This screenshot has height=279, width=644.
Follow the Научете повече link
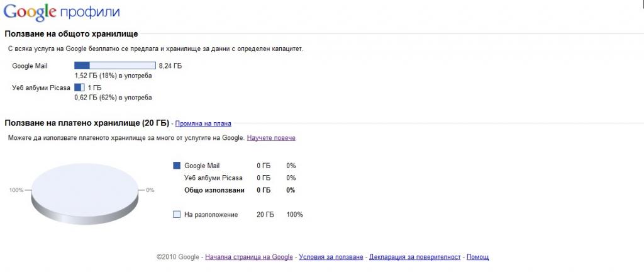271,137
